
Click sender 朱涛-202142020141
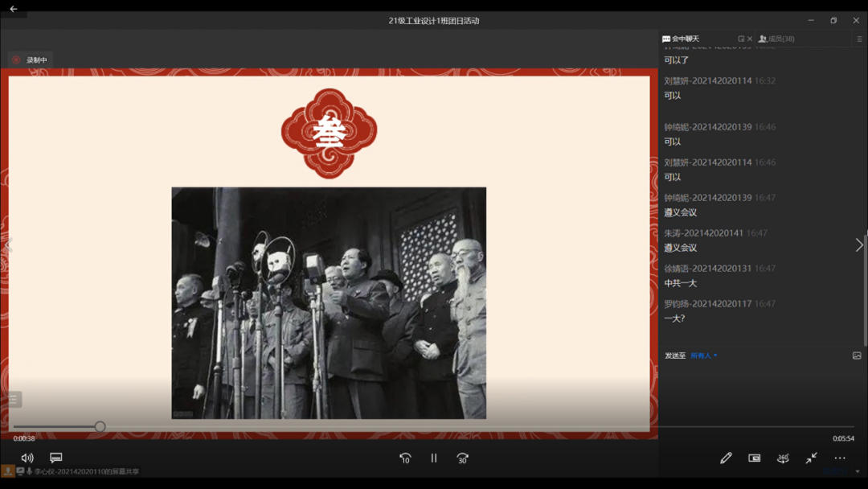coord(703,233)
